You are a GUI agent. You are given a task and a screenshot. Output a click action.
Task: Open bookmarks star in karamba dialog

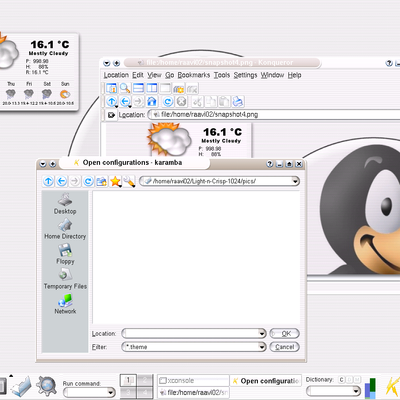[x=115, y=181]
